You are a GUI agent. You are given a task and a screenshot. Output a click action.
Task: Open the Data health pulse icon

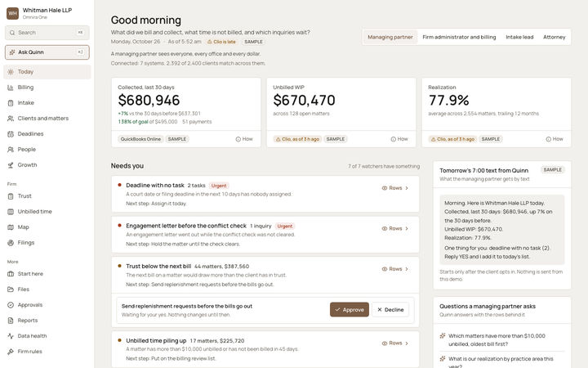11,336
